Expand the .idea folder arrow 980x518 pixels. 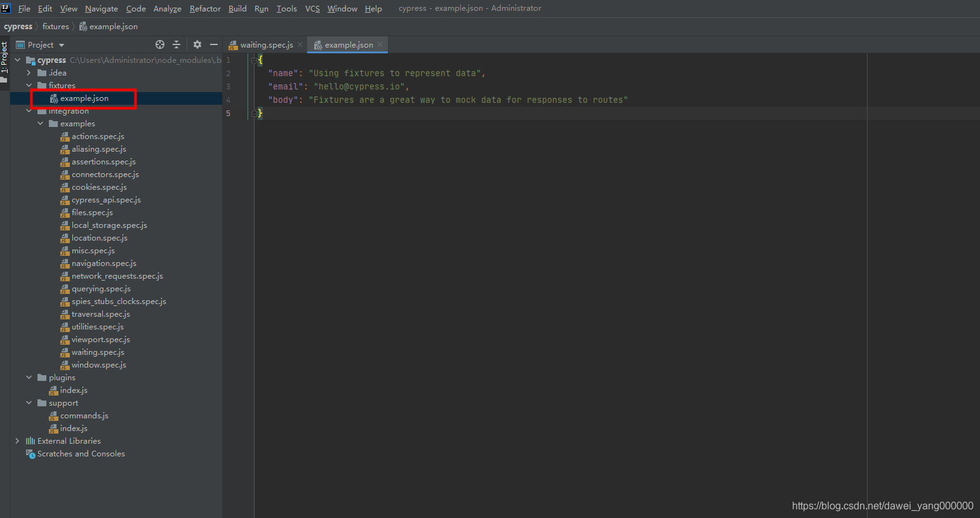pos(29,73)
